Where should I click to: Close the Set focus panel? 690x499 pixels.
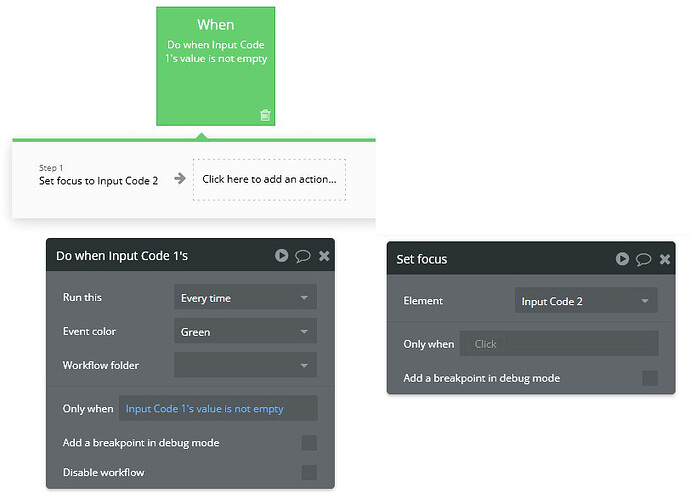click(665, 259)
